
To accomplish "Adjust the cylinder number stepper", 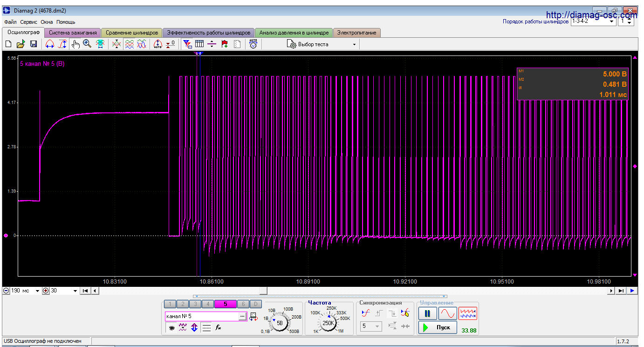I will click(x=630, y=21).
